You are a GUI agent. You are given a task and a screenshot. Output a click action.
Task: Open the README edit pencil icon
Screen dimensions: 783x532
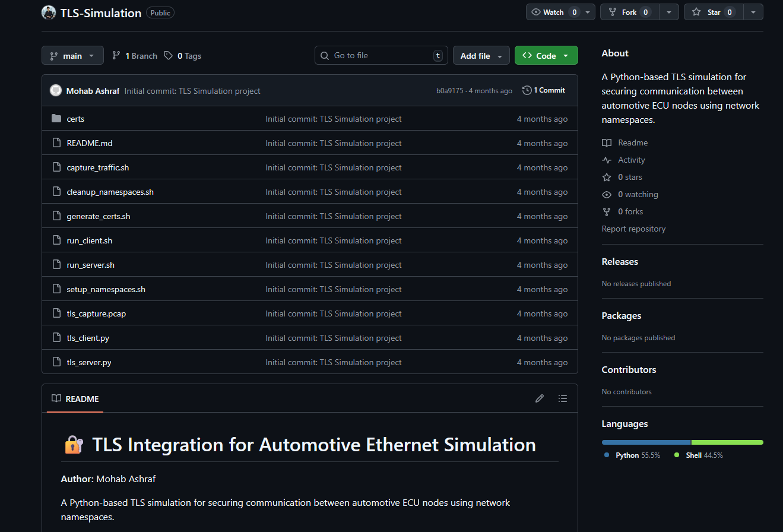pyautogui.click(x=539, y=398)
